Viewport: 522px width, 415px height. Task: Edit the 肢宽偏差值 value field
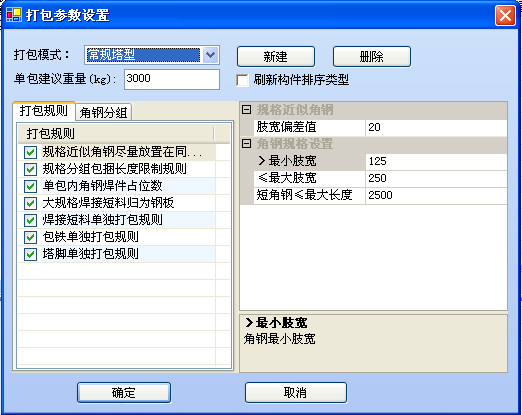click(x=436, y=127)
